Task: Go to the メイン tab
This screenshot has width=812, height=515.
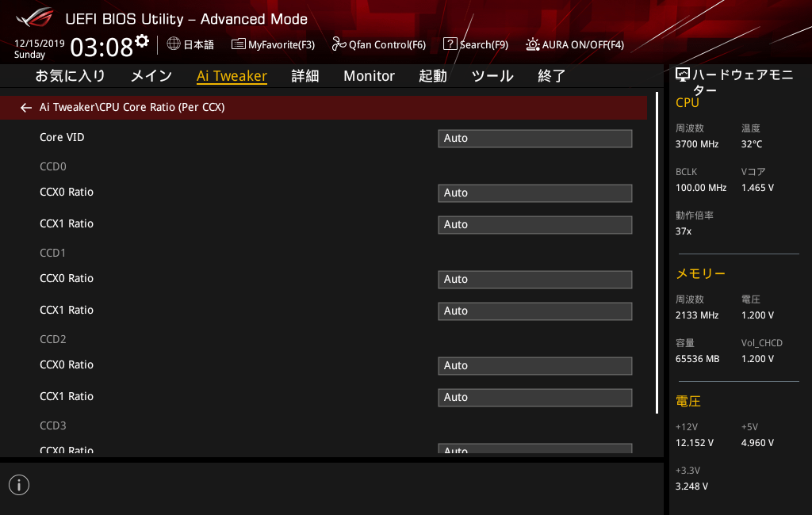Action: pos(151,76)
